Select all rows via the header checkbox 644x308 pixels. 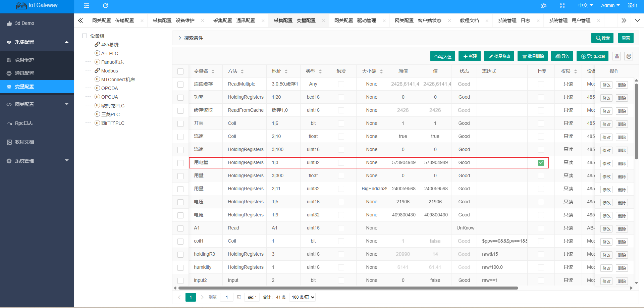[180, 71]
